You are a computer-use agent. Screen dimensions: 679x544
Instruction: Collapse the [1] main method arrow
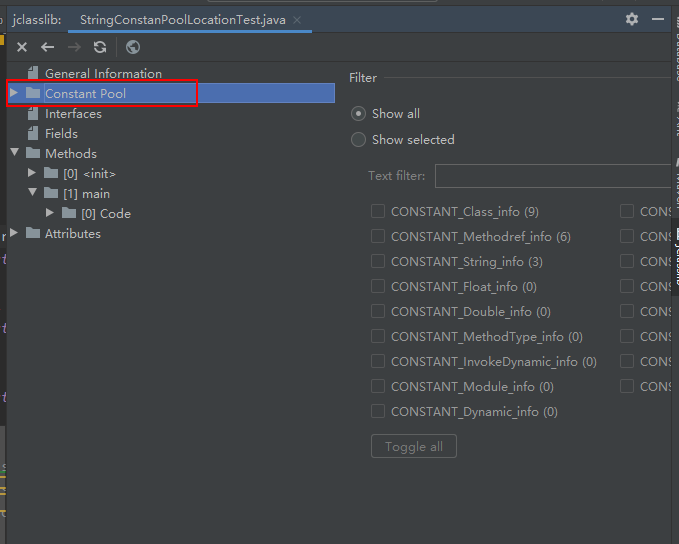32,192
